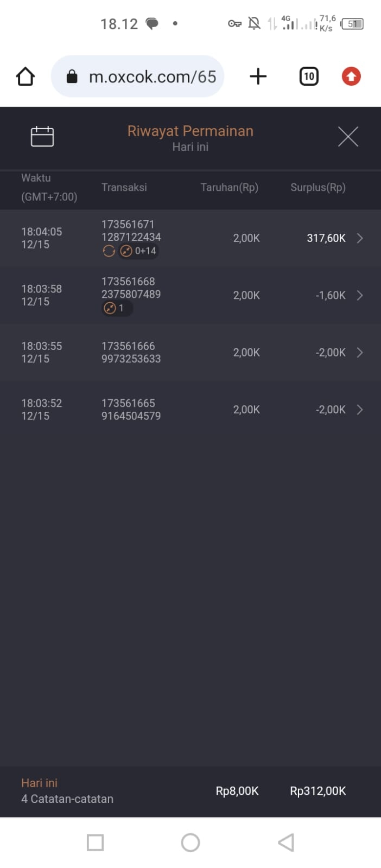Expand the 18:03:58 transaction details chevron
This screenshot has width=381, height=868.
[359, 295]
